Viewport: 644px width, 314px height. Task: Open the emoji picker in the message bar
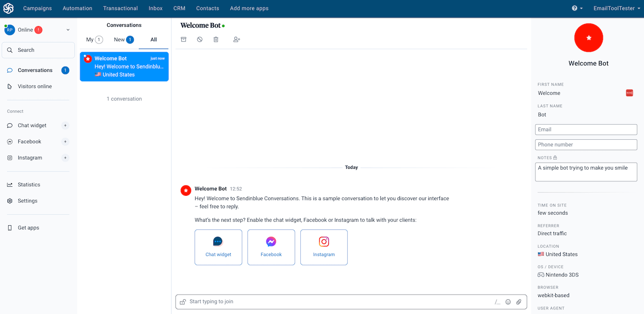click(508, 302)
